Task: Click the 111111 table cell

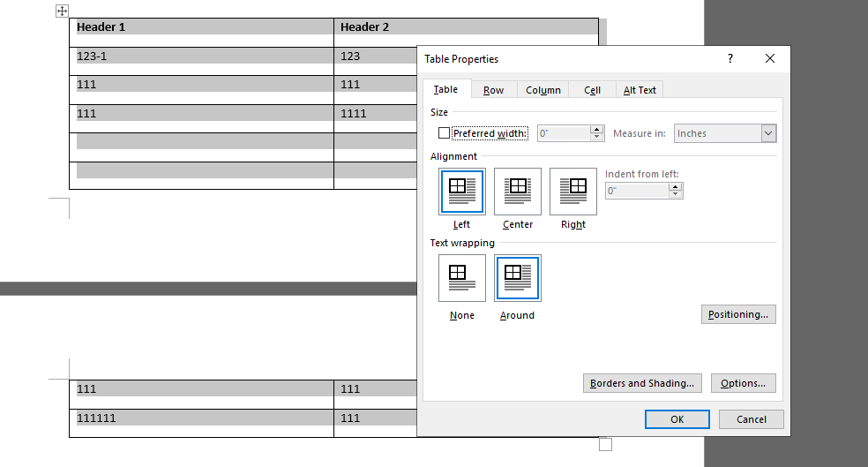Action: pyautogui.click(x=201, y=423)
